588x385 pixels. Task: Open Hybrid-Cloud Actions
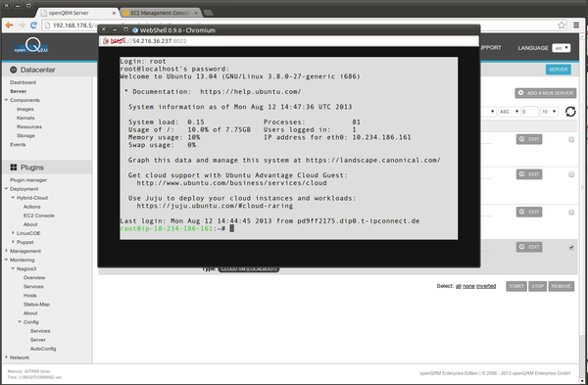click(x=32, y=207)
